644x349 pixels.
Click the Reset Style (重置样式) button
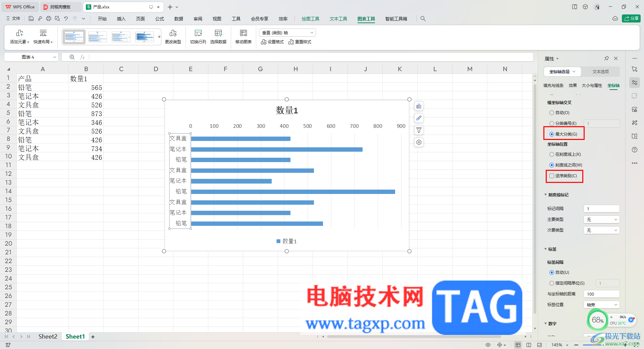tap(300, 42)
